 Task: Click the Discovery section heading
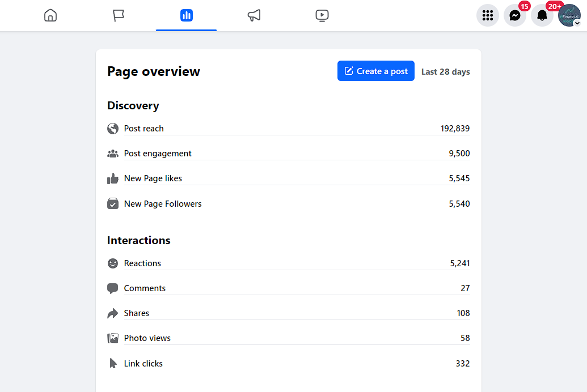click(133, 105)
